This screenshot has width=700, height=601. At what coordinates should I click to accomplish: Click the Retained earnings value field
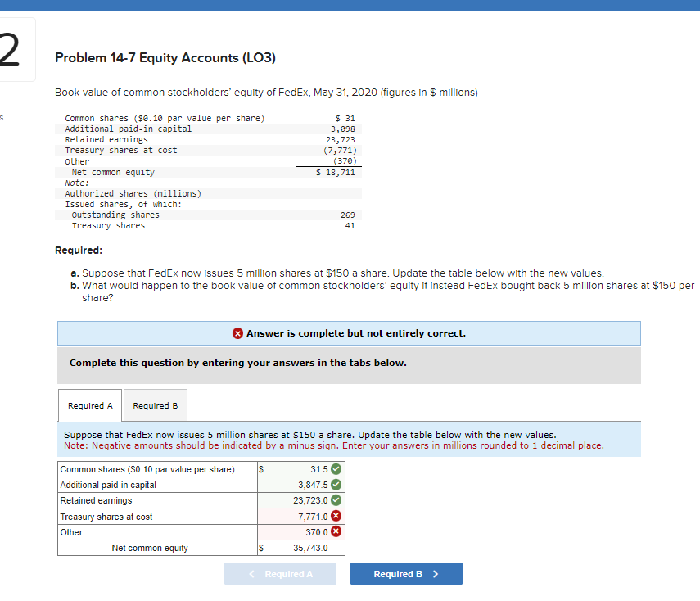coord(299,499)
